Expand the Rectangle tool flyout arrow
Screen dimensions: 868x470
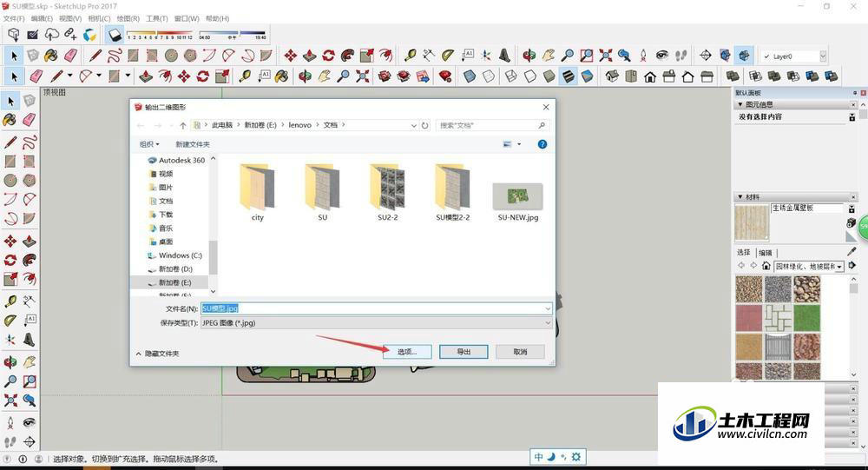(128, 76)
